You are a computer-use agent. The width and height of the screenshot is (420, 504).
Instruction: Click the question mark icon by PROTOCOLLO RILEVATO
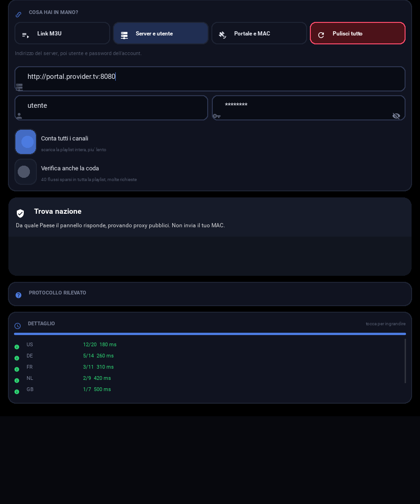[x=18, y=295]
